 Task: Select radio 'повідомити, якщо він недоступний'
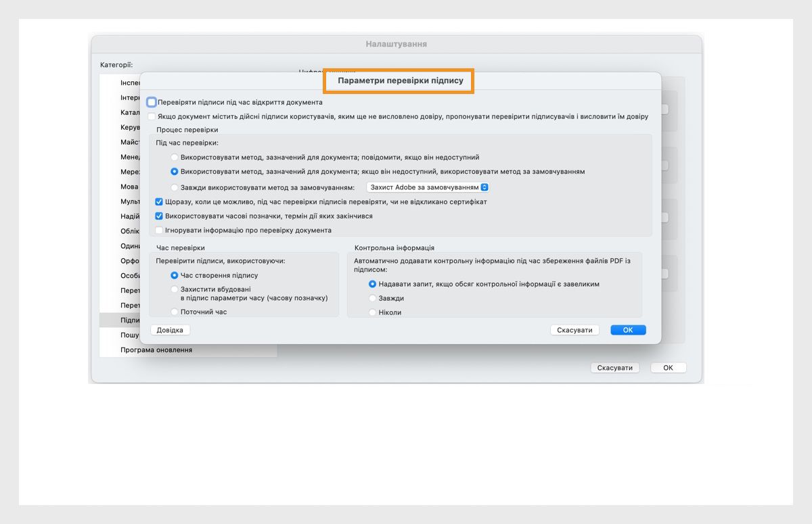(175, 158)
